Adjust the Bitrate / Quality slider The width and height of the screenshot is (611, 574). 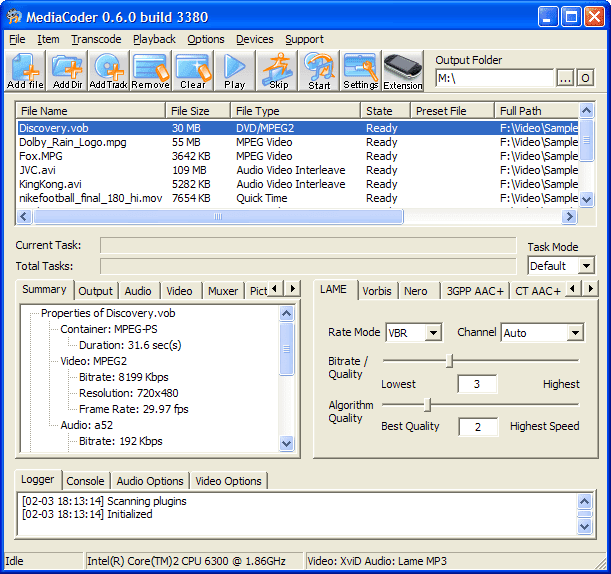point(449,361)
